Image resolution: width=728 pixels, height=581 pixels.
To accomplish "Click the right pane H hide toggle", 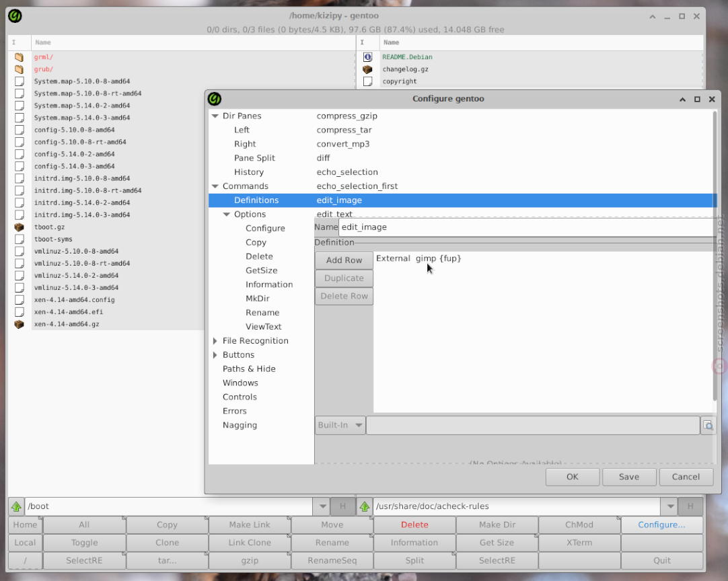I will (690, 506).
